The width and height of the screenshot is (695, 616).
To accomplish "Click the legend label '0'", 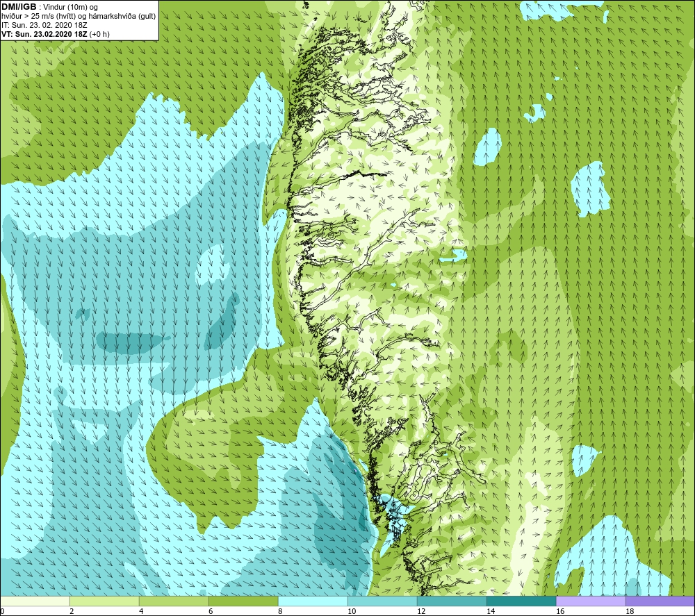I will (2, 612).
